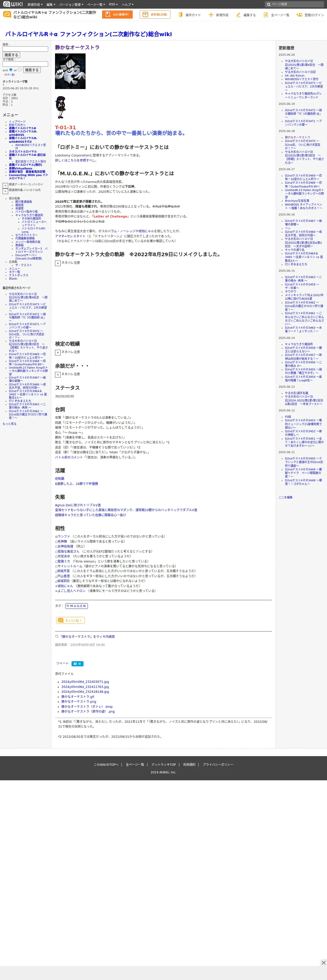
Task: Open attachment 静かなオーケストラ.gif
Action: tap(78, 697)
